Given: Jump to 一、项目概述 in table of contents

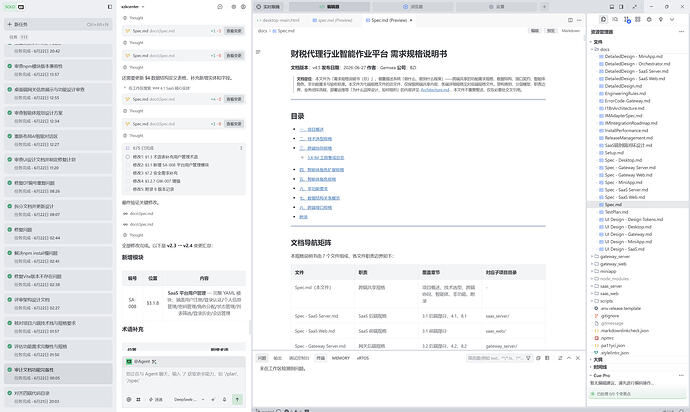Looking at the screenshot, I should point(312,129).
